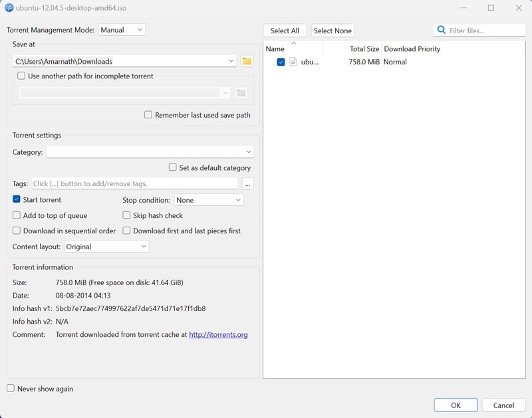Viewport: 532px width, 418px height.
Task: Click the Download Priority column header
Action: click(x=412, y=49)
